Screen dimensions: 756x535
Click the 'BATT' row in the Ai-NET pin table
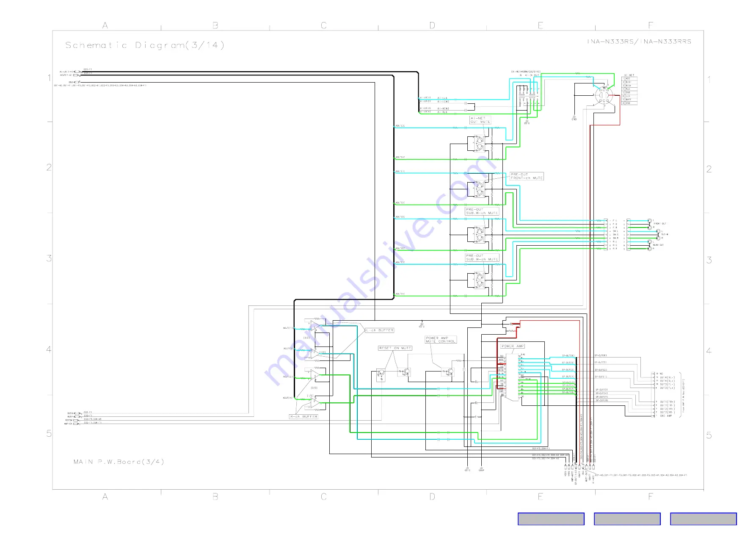point(629,100)
